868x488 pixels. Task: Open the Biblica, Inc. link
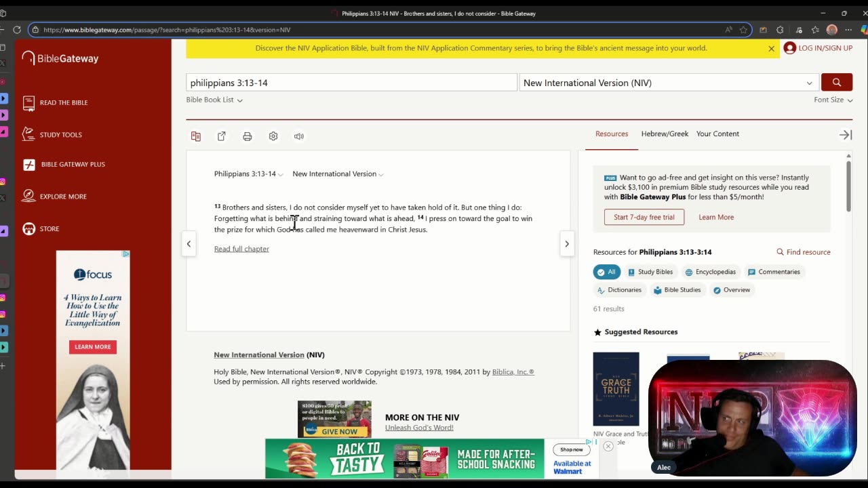click(513, 372)
